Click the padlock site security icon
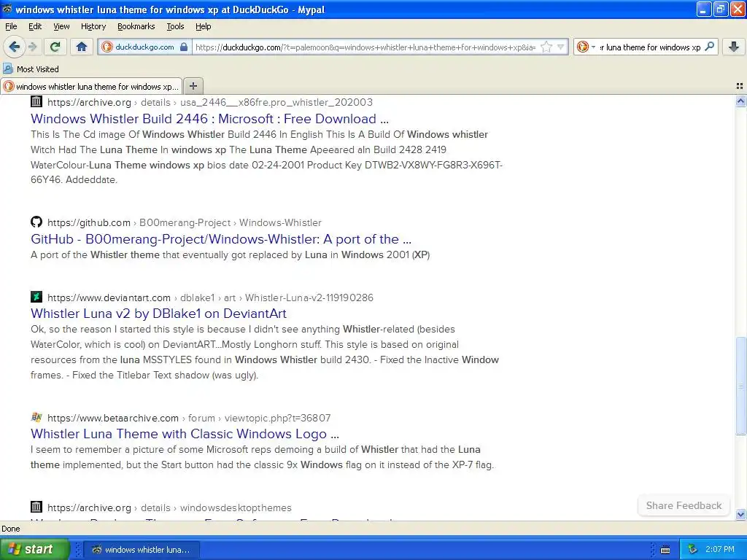The height and width of the screenshot is (560, 747). coord(184,47)
